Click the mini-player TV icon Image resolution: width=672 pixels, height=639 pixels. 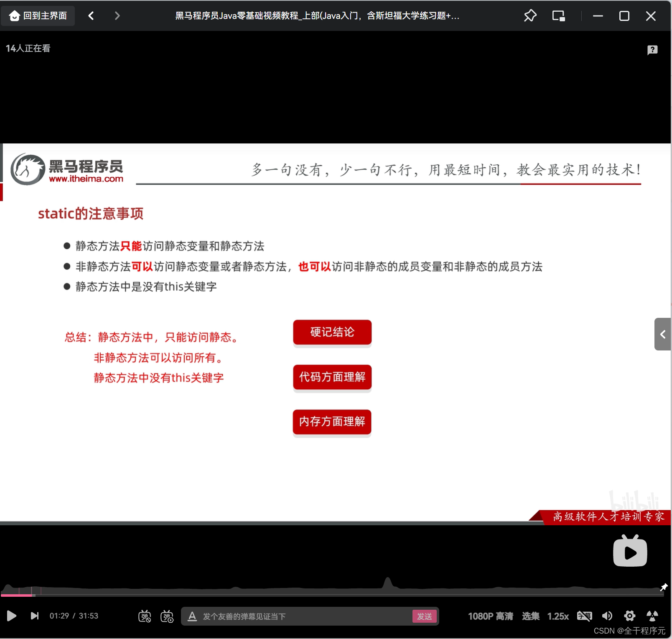630,551
